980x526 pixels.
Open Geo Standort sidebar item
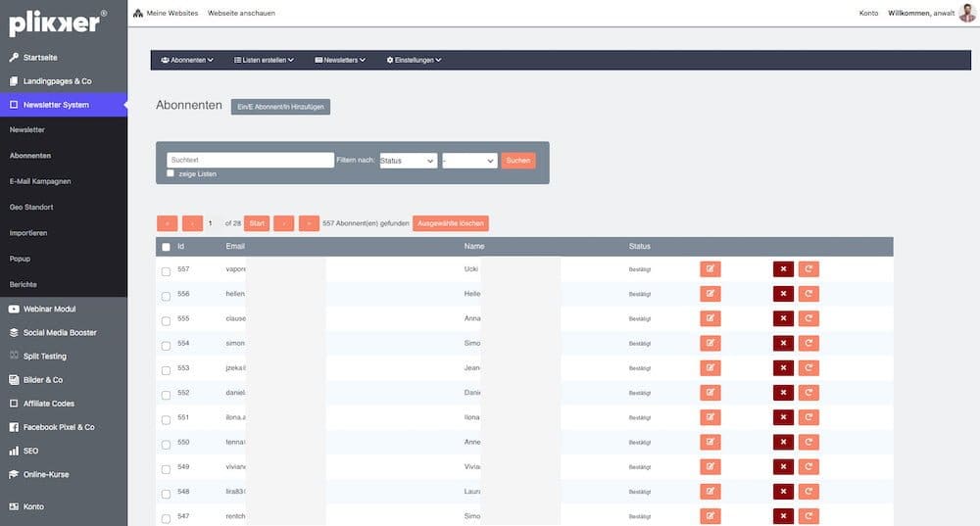pos(31,207)
